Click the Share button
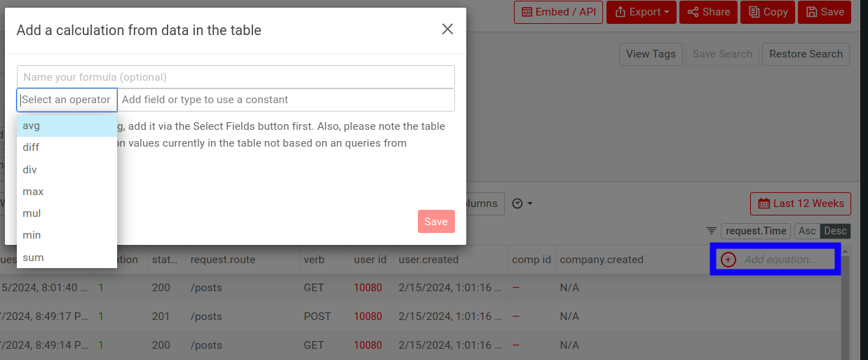 click(x=708, y=12)
